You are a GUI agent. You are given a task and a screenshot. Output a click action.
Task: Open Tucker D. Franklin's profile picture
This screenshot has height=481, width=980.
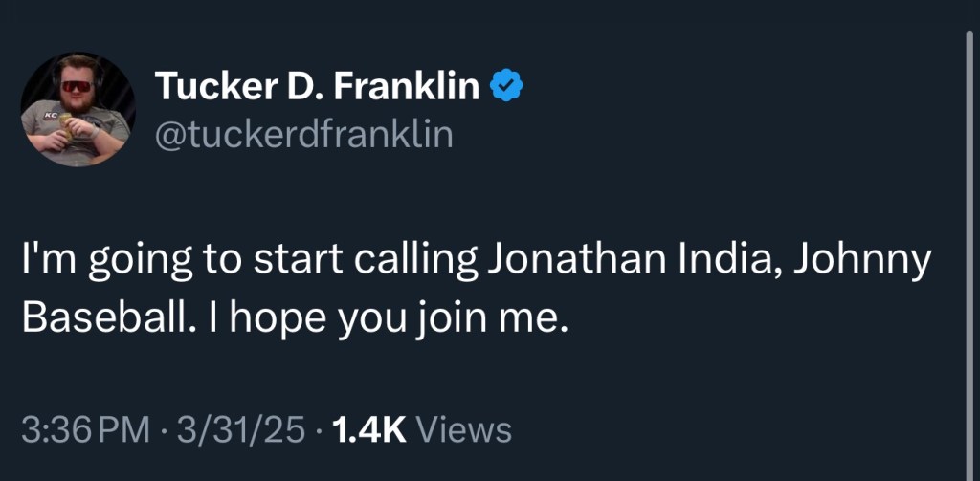pos(78,110)
